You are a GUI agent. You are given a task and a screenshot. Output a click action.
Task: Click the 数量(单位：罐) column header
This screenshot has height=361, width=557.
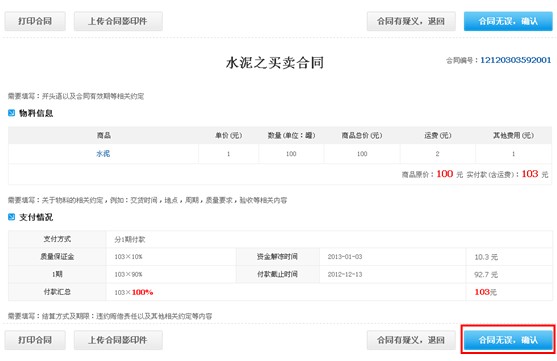[291, 135]
